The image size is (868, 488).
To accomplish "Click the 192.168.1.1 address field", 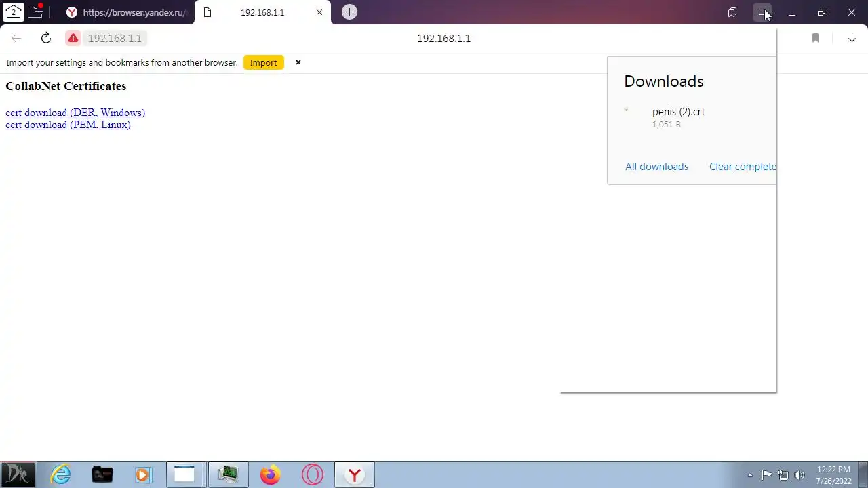I will coord(115,38).
